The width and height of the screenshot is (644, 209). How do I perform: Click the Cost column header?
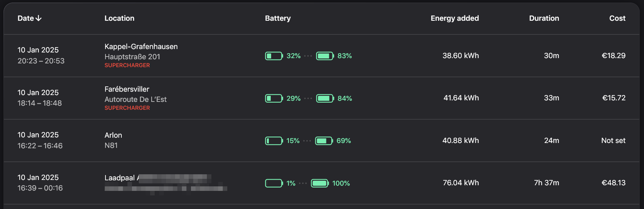[617, 18]
